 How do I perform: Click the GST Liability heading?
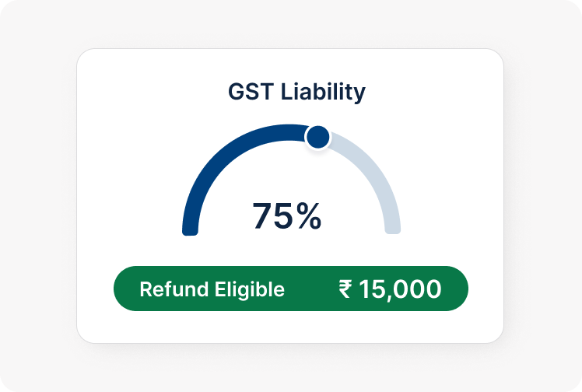pos(296,92)
